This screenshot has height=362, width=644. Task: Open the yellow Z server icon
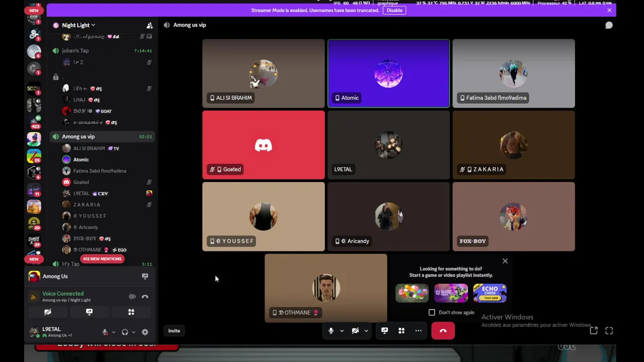[x=34, y=156]
